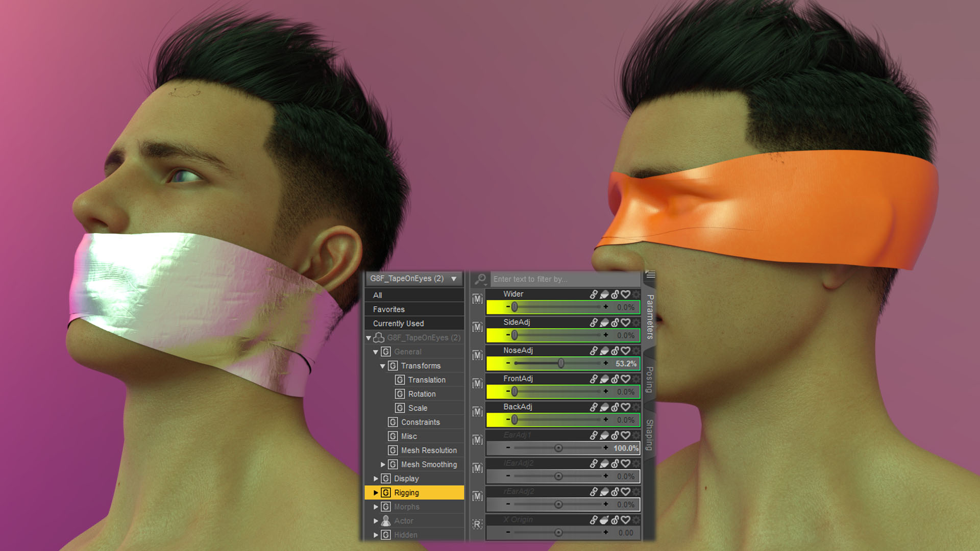980x551 pixels.
Task: Click the NoseAdj slider handle
Action: (x=561, y=363)
